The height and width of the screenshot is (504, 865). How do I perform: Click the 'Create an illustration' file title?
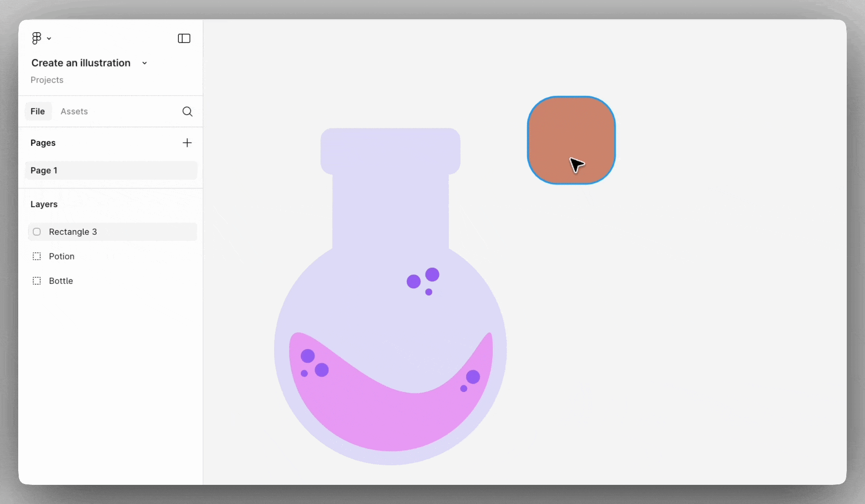click(x=81, y=63)
